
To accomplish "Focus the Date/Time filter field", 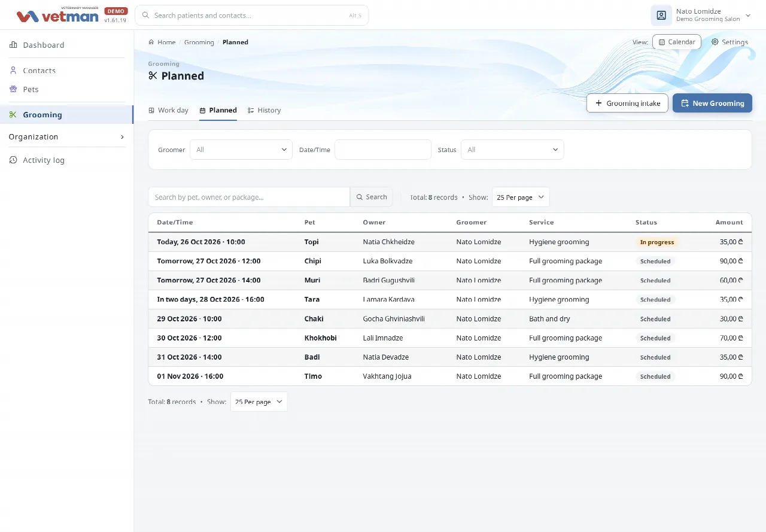I will [383, 150].
